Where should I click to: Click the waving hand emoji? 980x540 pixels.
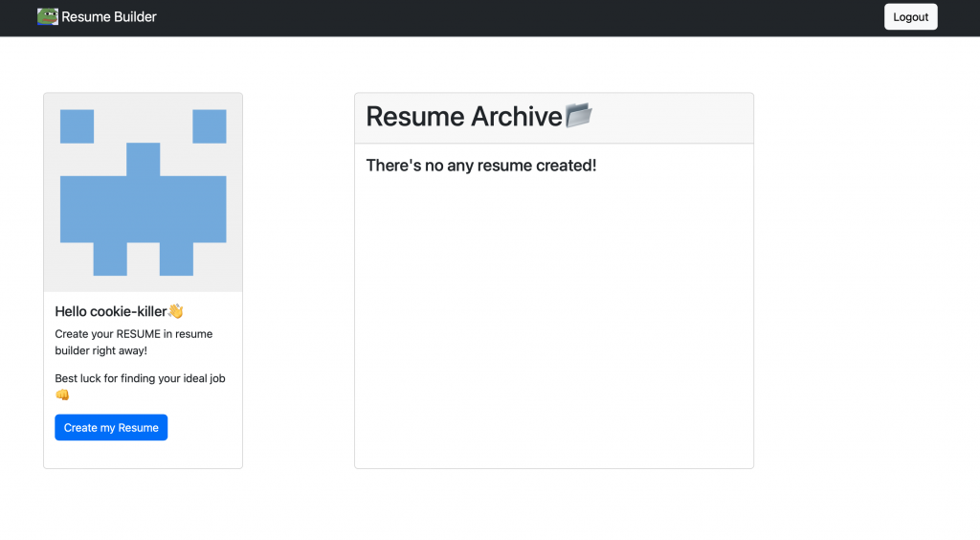click(175, 311)
